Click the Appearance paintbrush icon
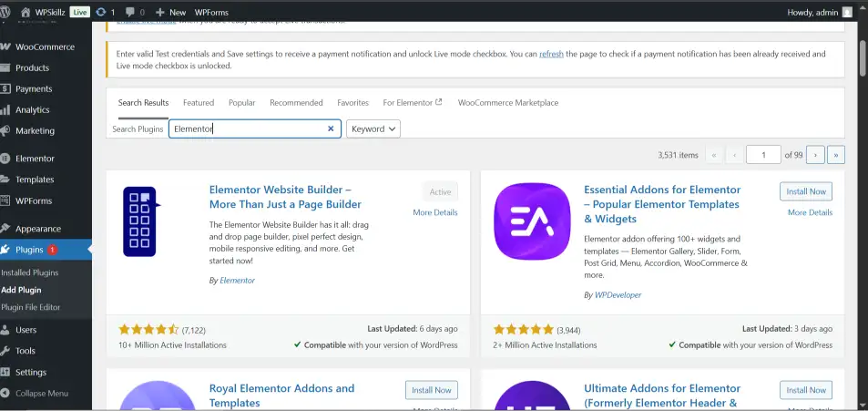 5,229
